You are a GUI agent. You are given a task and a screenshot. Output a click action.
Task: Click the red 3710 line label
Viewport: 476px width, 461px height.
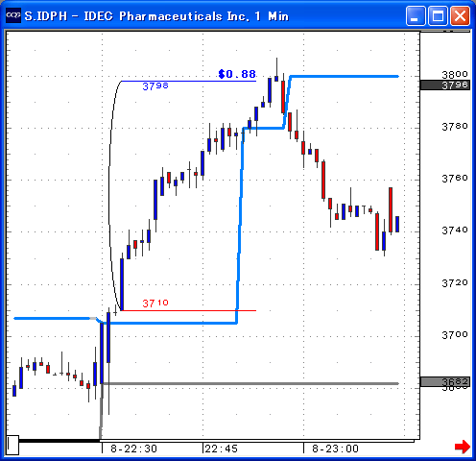[x=155, y=303]
